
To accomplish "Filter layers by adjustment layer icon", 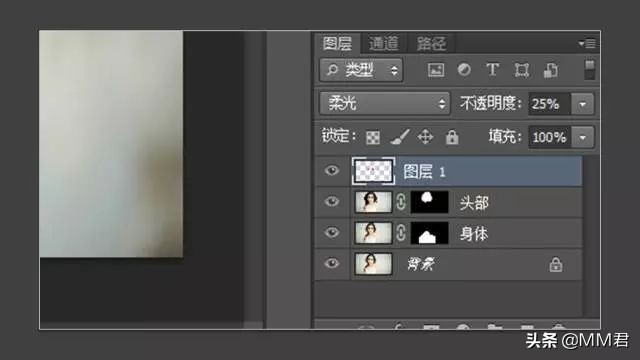I will tap(464, 70).
